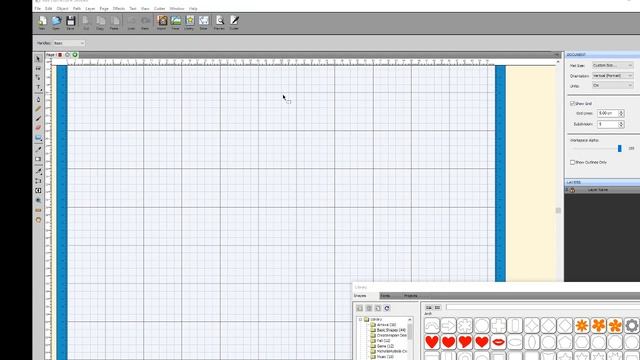The width and height of the screenshot is (640, 360).
Task: Open the Arrows library folder
Action: tap(386, 325)
